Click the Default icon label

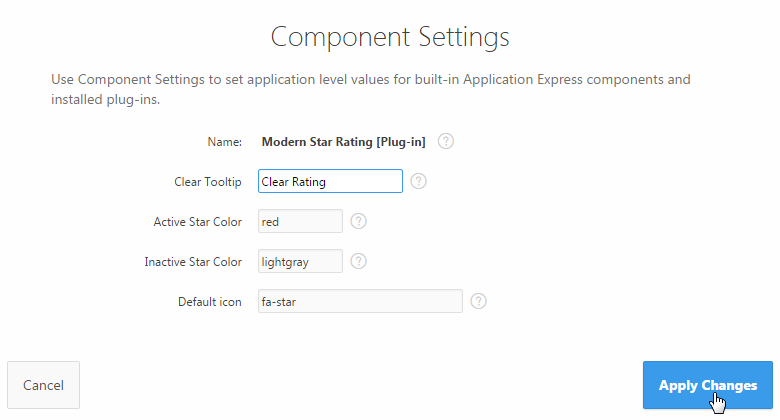point(210,302)
